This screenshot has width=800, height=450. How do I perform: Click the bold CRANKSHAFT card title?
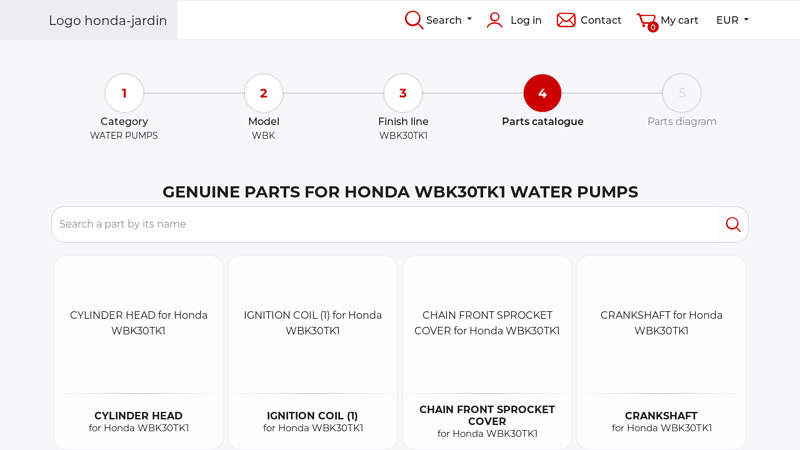pos(661,416)
